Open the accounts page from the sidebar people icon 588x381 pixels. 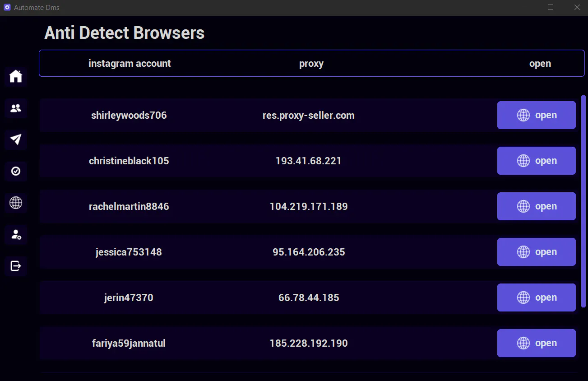(x=16, y=108)
